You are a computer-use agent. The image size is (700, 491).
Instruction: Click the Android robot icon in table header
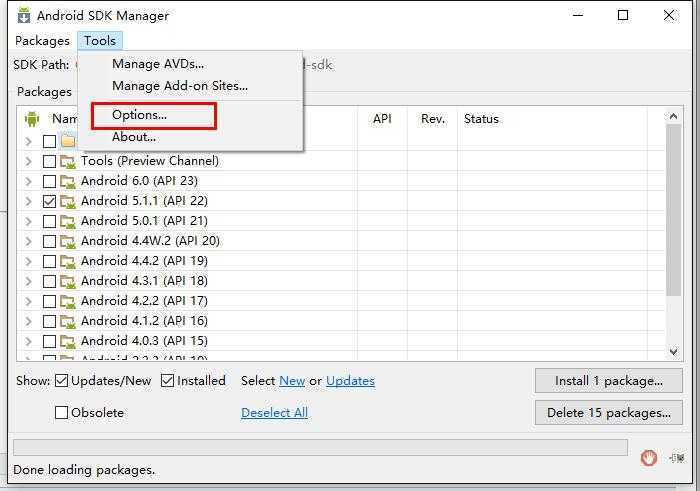click(x=32, y=119)
